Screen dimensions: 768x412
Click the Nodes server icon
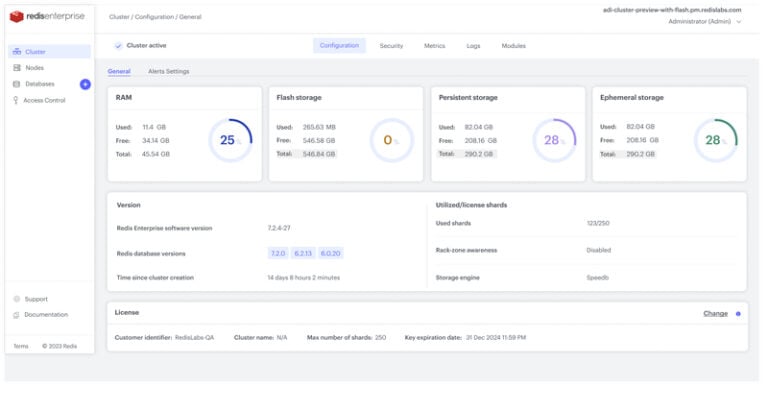(17, 67)
